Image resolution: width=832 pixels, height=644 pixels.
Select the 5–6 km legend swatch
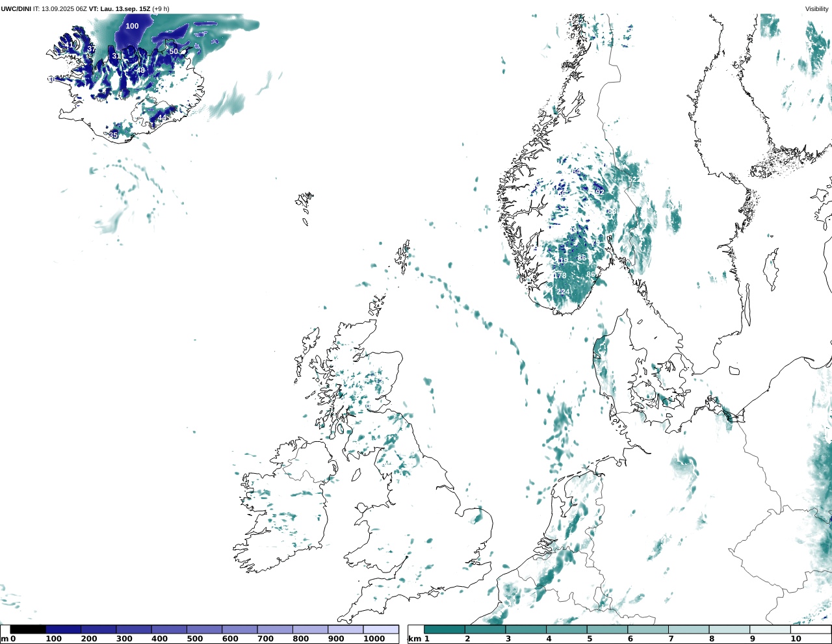(x=607, y=629)
